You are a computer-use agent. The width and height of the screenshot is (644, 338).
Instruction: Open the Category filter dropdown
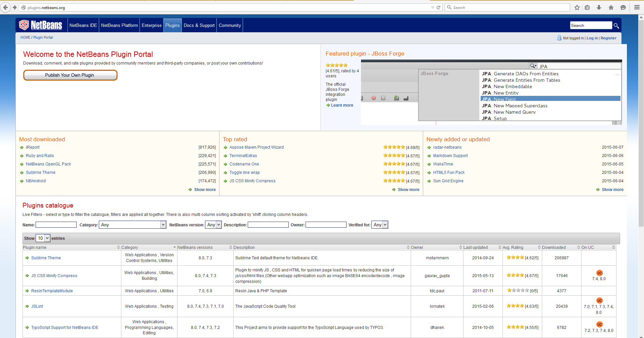click(132, 225)
